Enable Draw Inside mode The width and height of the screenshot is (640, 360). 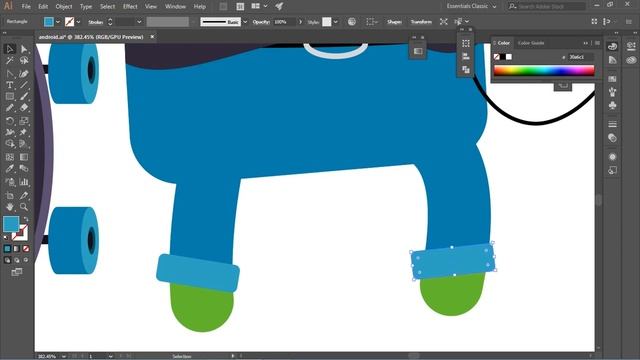pyautogui.click(x=26, y=260)
